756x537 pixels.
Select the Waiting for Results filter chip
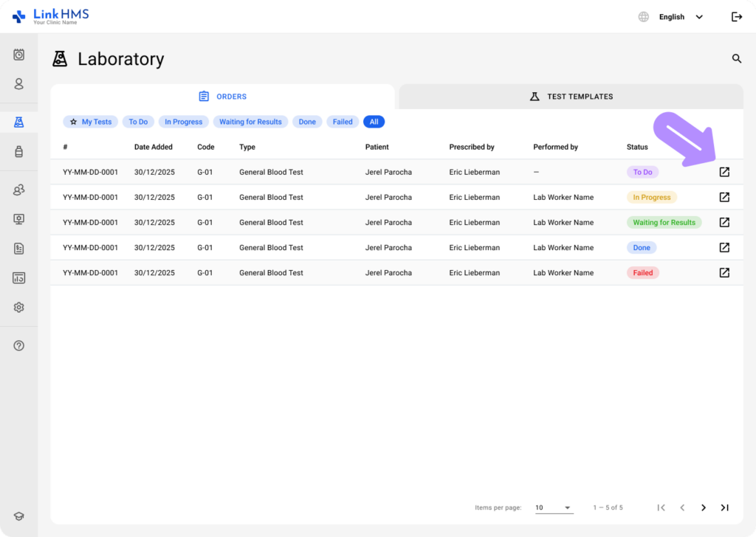pyautogui.click(x=250, y=122)
